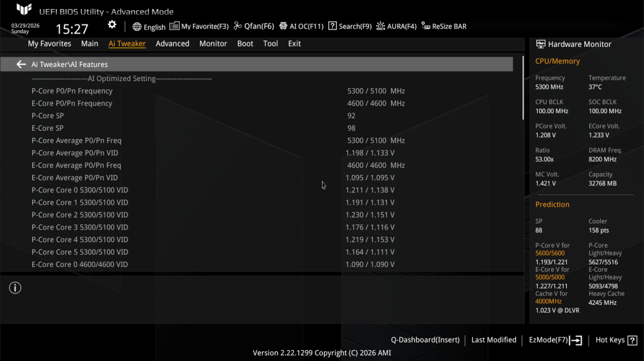Open the Monitor tab
The width and height of the screenshot is (644, 361).
point(213,44)
